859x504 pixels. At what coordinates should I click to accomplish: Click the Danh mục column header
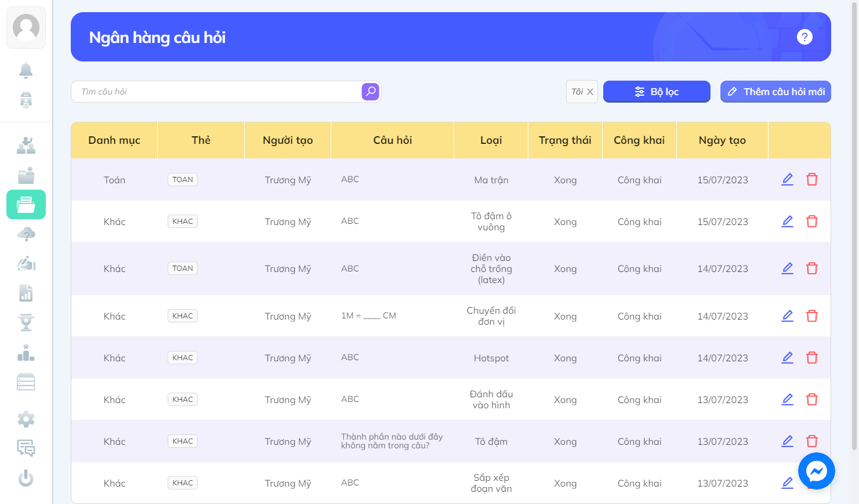(114, 140)
